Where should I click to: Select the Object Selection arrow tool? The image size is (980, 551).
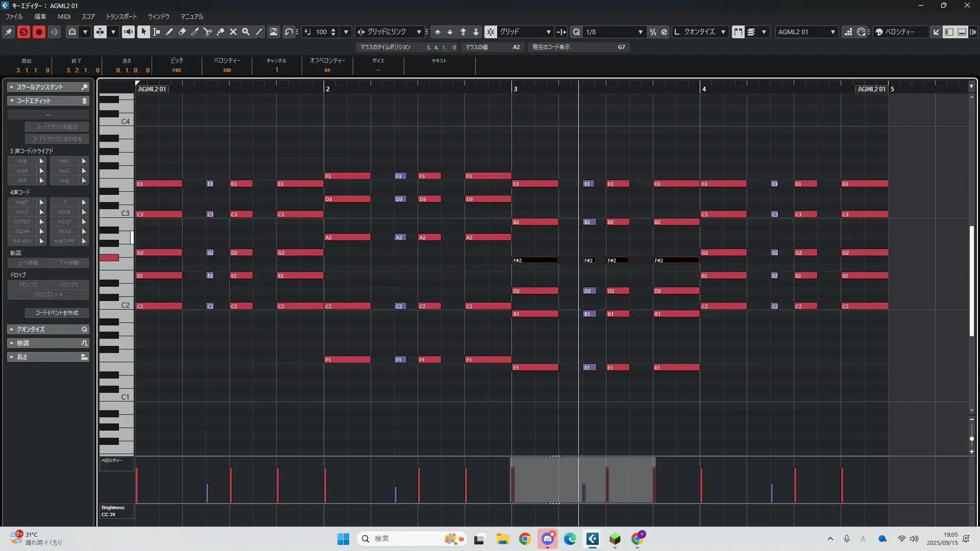(x=143, y=32)
